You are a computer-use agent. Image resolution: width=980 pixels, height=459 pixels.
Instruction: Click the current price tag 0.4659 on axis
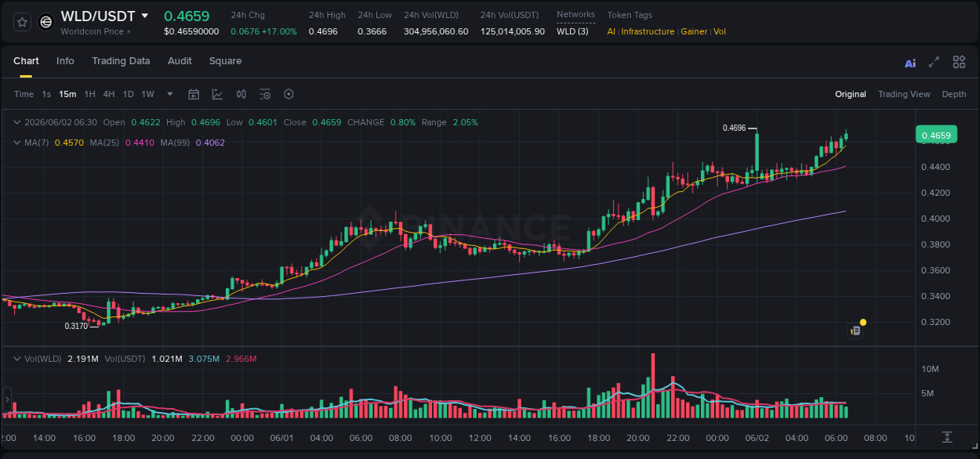pyautogui.click(x=936, y=136)
